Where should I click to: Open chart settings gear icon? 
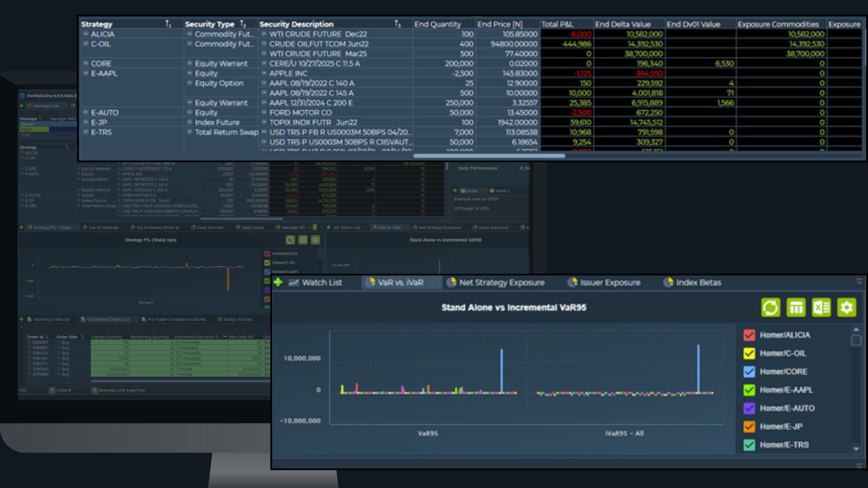click(x=846, y=308)
